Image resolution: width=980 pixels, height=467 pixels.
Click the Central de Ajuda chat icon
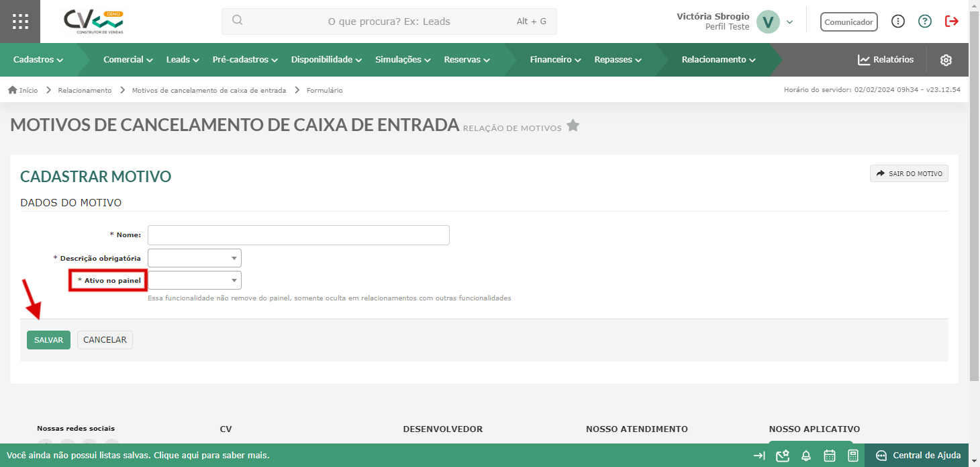click(x=881, y=456)
